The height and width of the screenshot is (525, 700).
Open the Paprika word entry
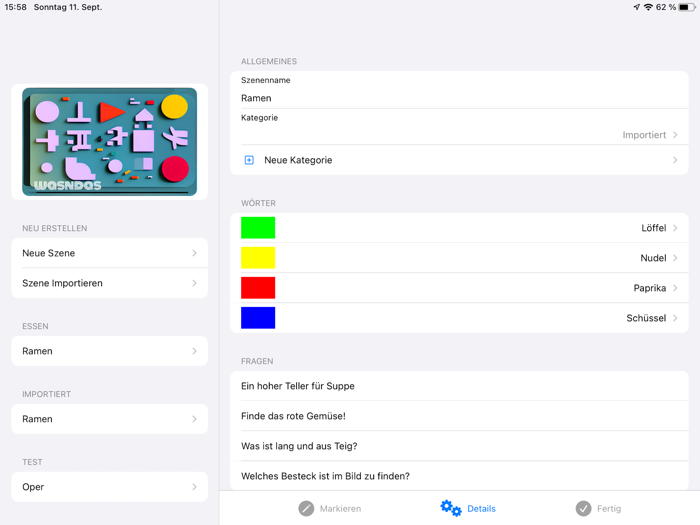(459, 288)
